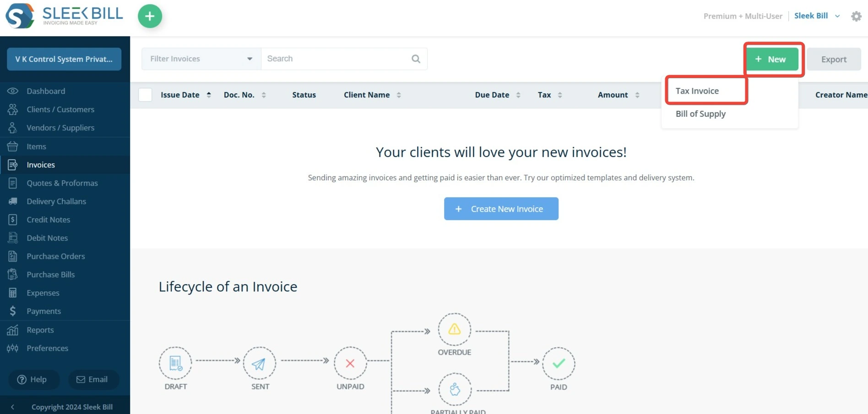Open the settings gear icon
The width and height of the screenshot is (868, 414).
coord(856,16)
